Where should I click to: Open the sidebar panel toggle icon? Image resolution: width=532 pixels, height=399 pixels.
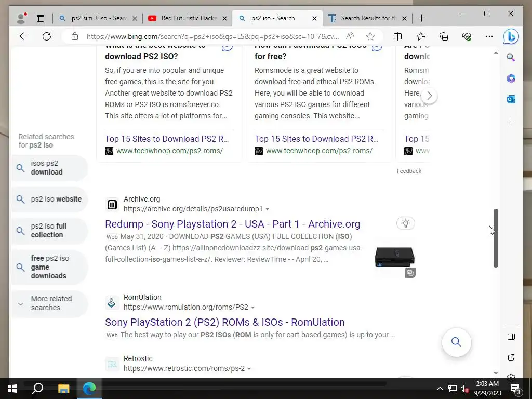pyautogui.click(x=511, y=337)
